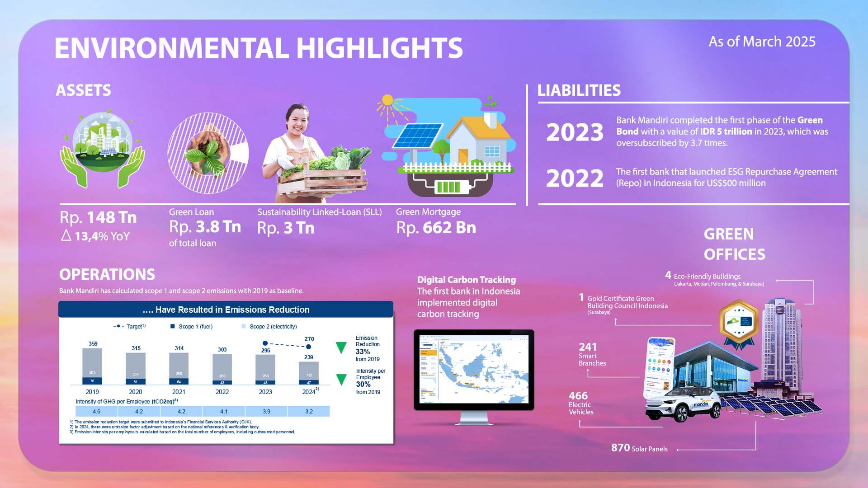The height and width of the screenshot is (488, 868).
Task: Click the Target legend marker
Action: point(118,326)
